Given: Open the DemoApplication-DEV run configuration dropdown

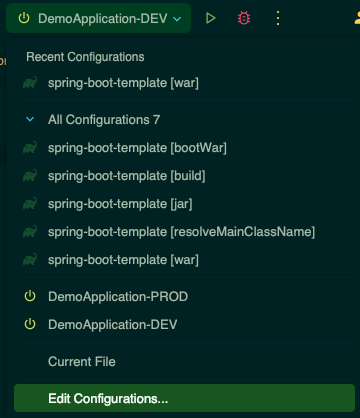Looking at the screenshot, I should tap(98, 18).
